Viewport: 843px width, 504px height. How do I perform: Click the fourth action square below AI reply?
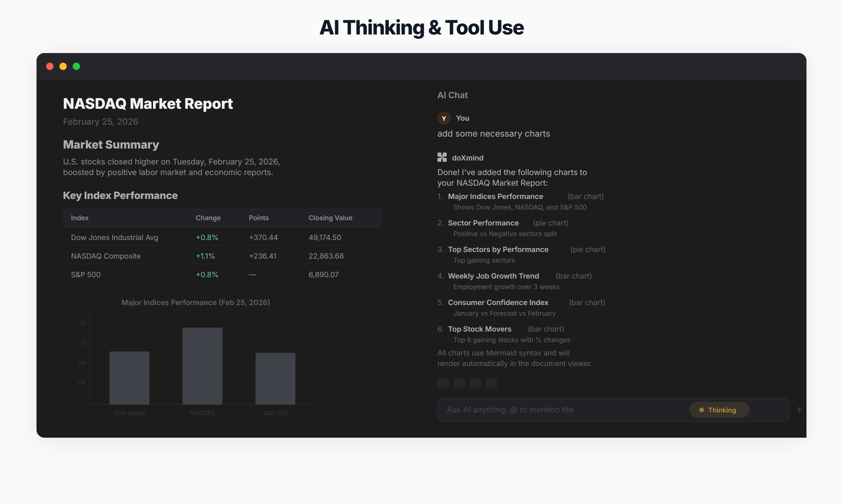(x=491, y=383)
